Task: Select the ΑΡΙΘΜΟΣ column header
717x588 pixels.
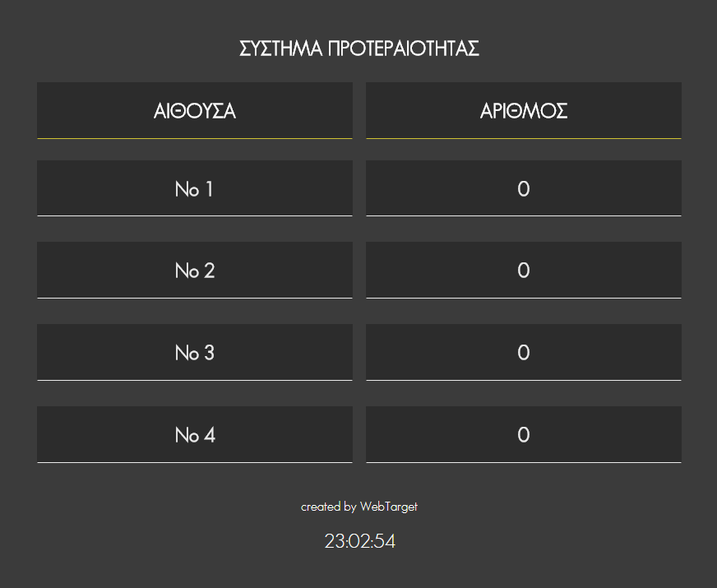Action: click(524, 111)
